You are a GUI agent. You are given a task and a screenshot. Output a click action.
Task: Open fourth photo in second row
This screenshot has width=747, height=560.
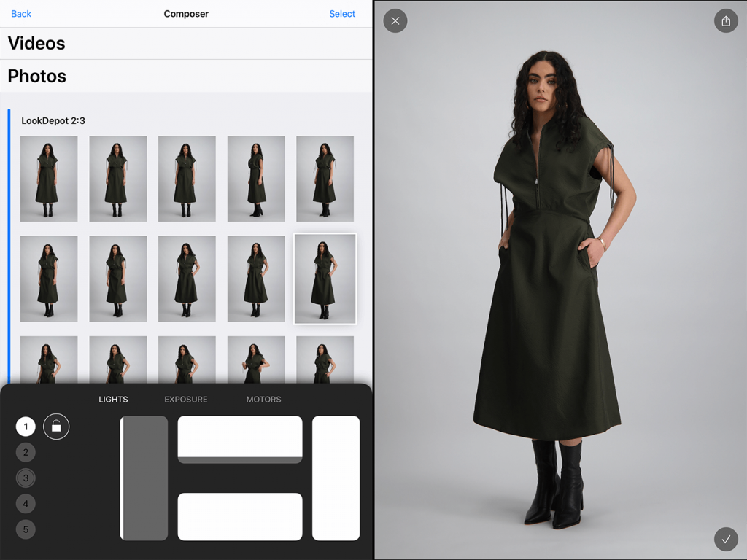[x=256, y=279]
